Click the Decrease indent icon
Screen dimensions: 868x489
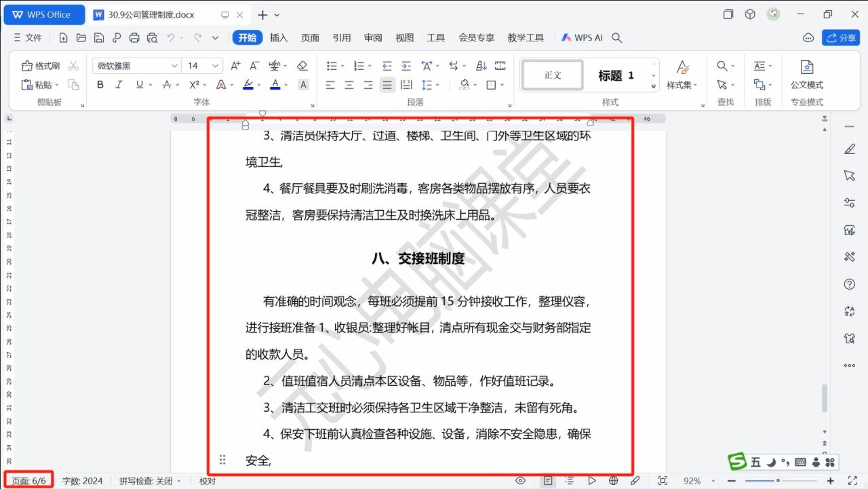point(387,66)
